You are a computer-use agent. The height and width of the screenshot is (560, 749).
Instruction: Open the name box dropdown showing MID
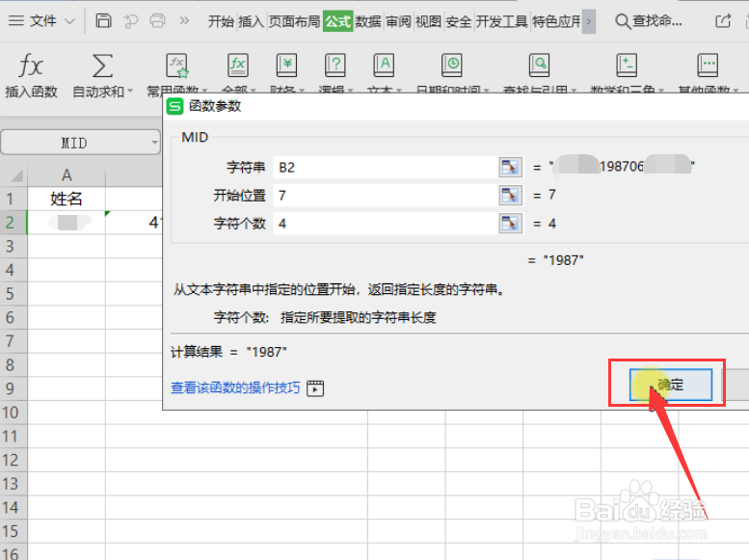coord(154,143)
